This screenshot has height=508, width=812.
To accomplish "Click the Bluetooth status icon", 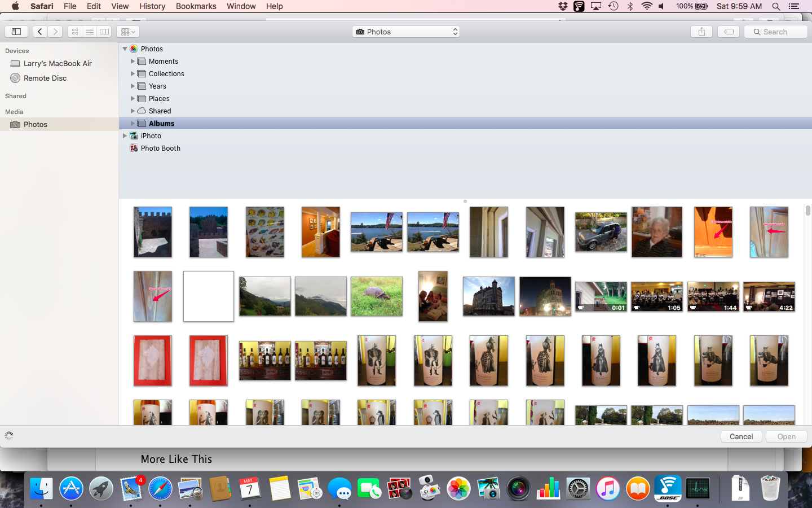I will (630, 6).
